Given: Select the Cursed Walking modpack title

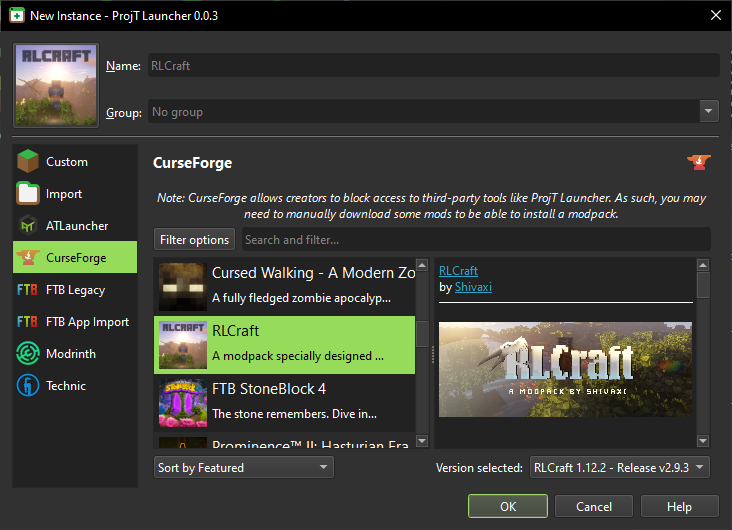Looking at the screenshot, I should point(313,273).
